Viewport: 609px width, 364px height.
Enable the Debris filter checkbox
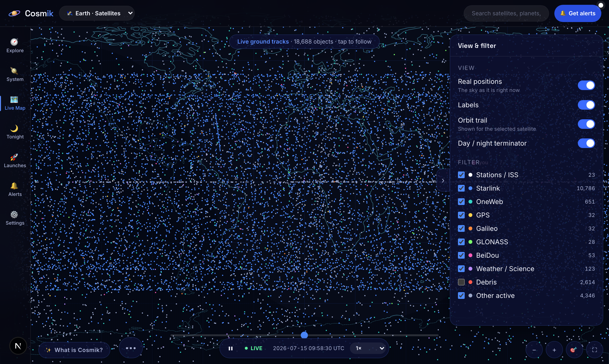pyautogui.click(x=461, y=282)
